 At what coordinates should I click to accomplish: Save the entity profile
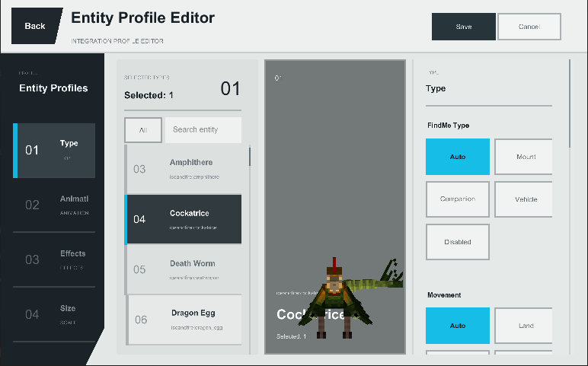point(464,27)
